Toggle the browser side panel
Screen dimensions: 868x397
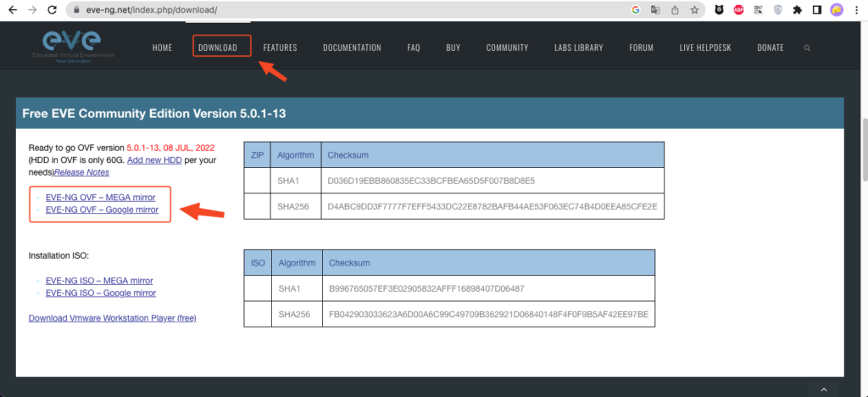tap(816, 9)
